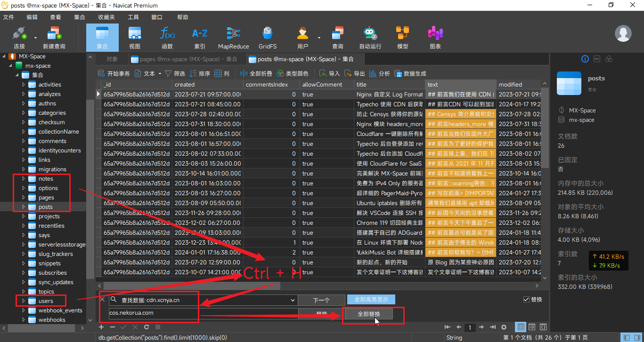Open the 连接 connection dropdown arrow
644x342 pixels.
pos(35,38)
